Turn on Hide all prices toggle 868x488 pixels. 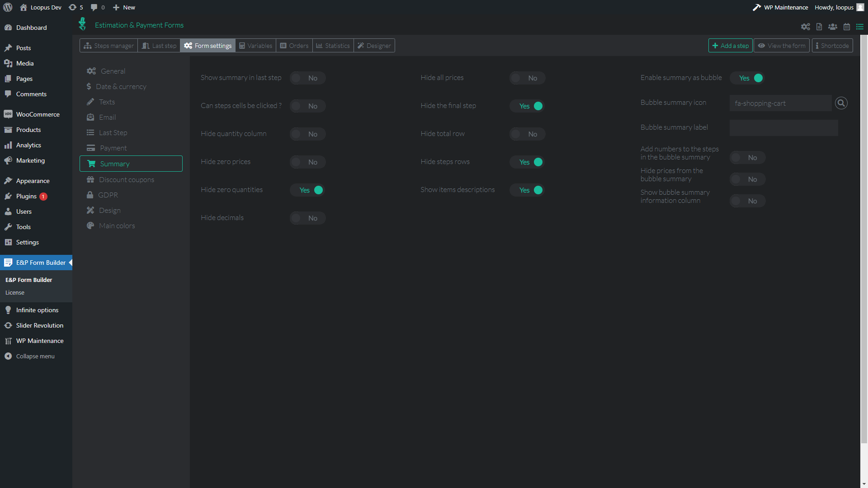(x=527, y=78)
